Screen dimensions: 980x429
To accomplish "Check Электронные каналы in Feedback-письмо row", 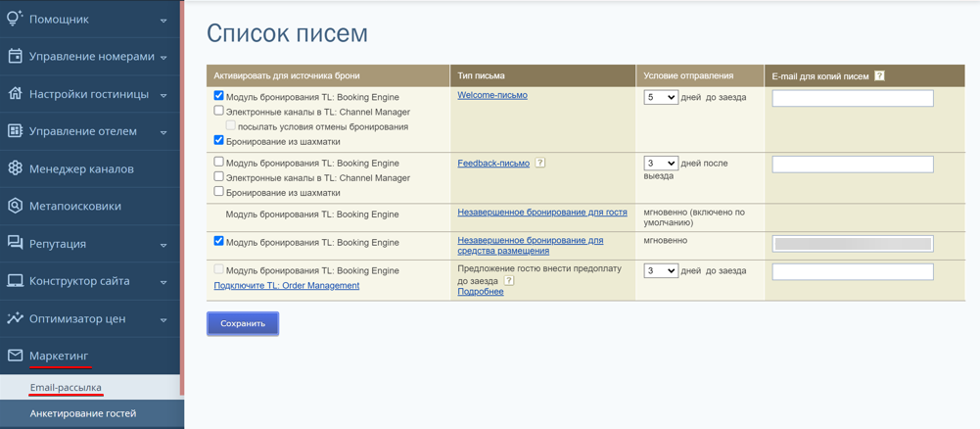I will point(218,177).
